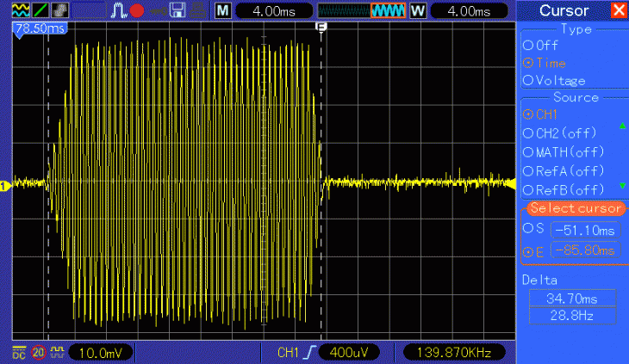Choose MATH(off) as cursor source
The image size is (629, 364).
[x=529, y=151]
